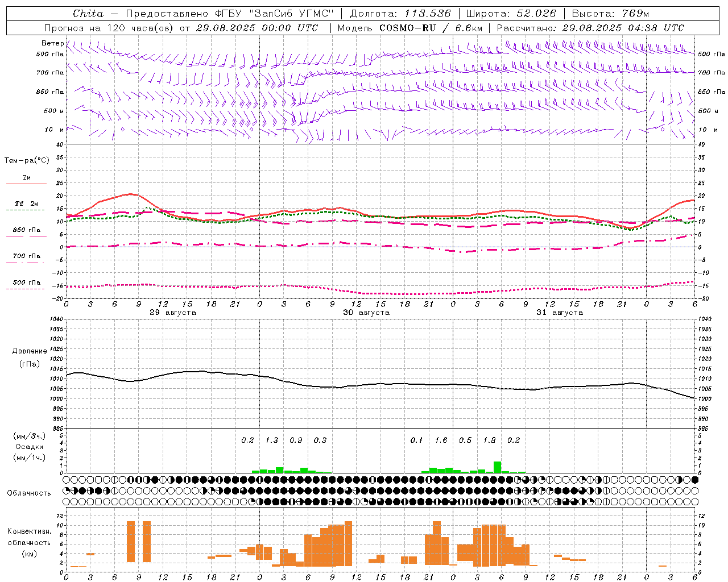Click the forecast start "29.08.2025 00:00 UTC"
Image resolution: width=728 pixels, height=582 pixels.
257,28
